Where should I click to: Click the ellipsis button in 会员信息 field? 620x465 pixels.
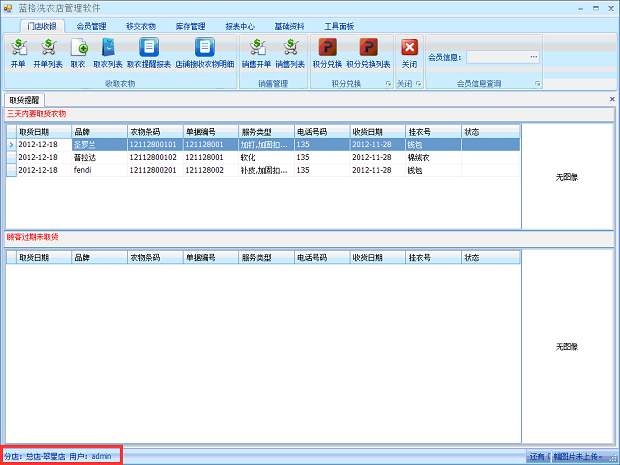pos(534,57)
